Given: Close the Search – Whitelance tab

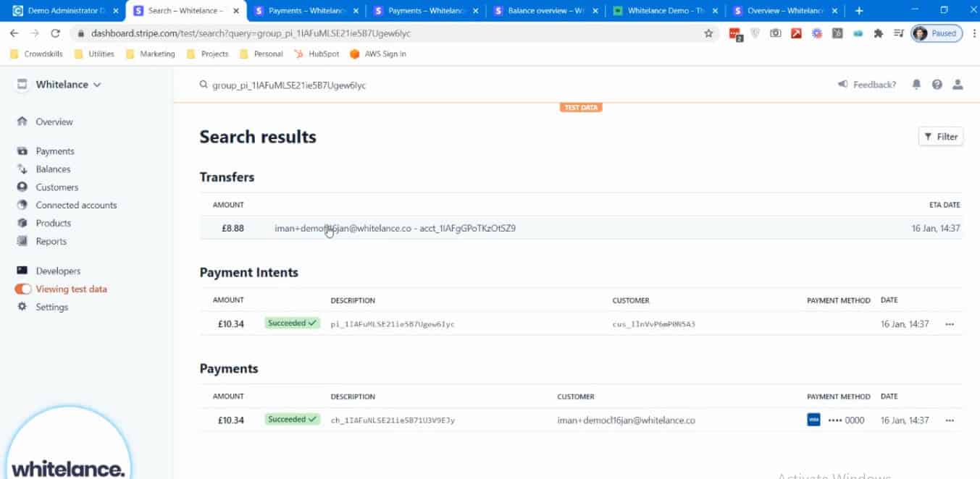Looking at the screenshot, I should click(x=236, y=11).
